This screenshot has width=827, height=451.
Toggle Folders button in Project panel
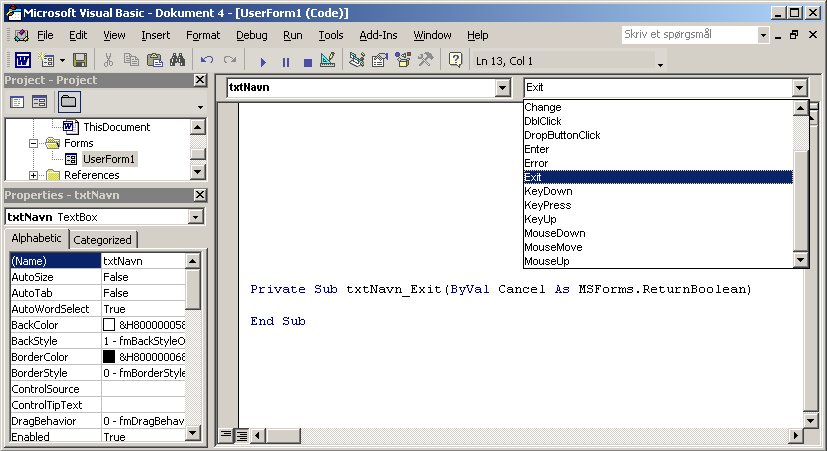pyautogui.click(x=69, y=102)
